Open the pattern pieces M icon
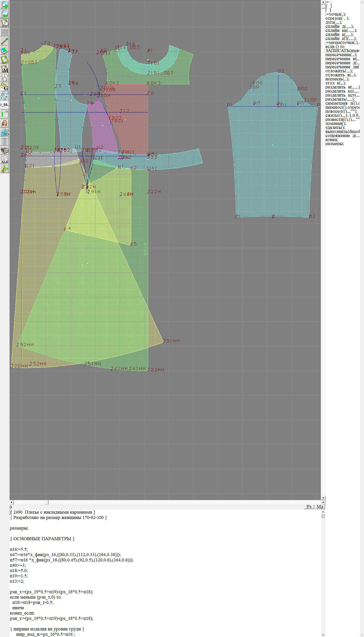This screenshot has height=637, width=364. tap(5, 69)
